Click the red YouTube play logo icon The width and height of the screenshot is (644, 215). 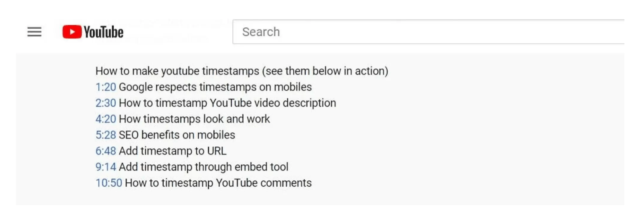pos(72,32)
